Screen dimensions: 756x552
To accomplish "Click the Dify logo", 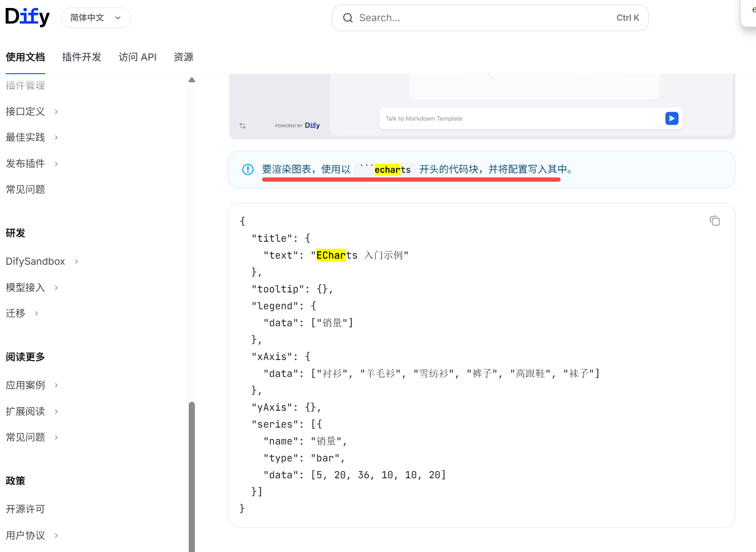I will coord(27,17).
